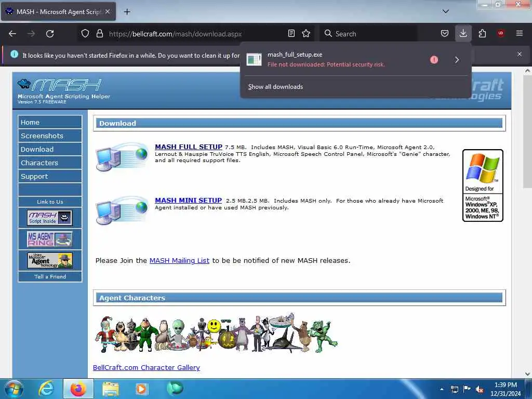This screenshot has height=399, width=532.
Task: Show hidden system tray icons arrow
Action: [x=442, y=389]
